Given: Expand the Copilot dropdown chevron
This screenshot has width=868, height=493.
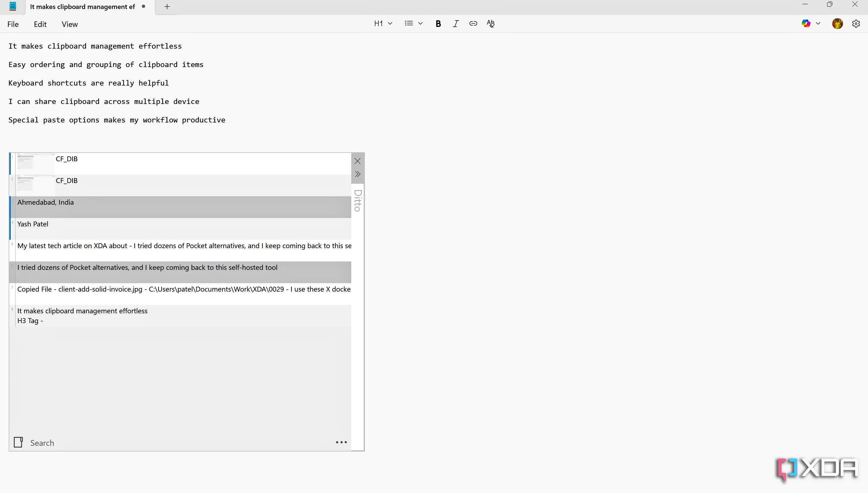Looking at the screenshot, I should point(818,24).
